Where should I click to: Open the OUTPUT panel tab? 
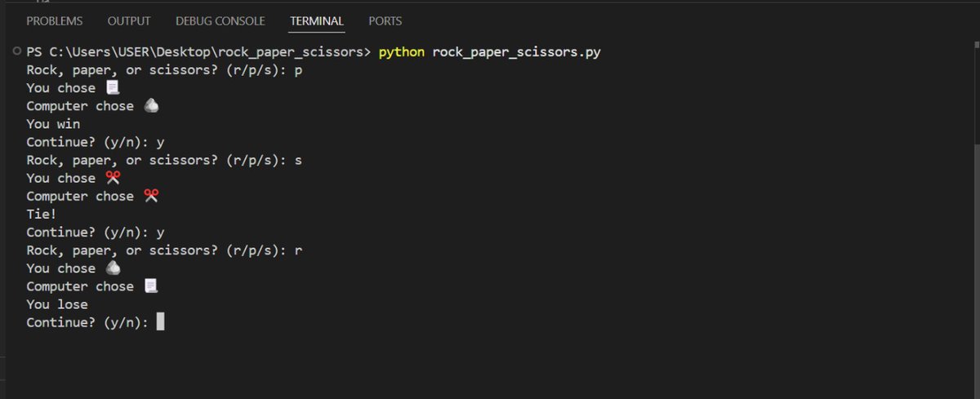pos(129,21)
